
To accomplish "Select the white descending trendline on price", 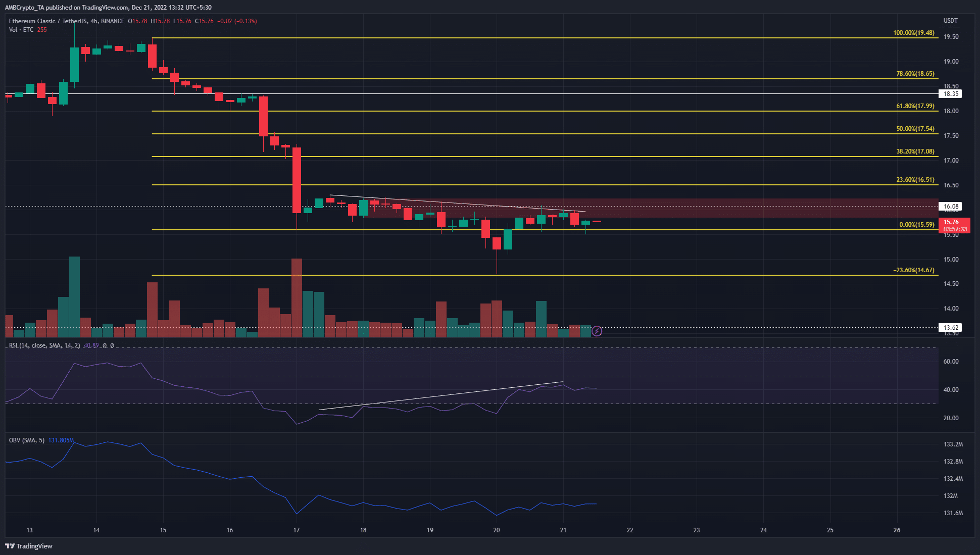I will (x=457, y=203).
